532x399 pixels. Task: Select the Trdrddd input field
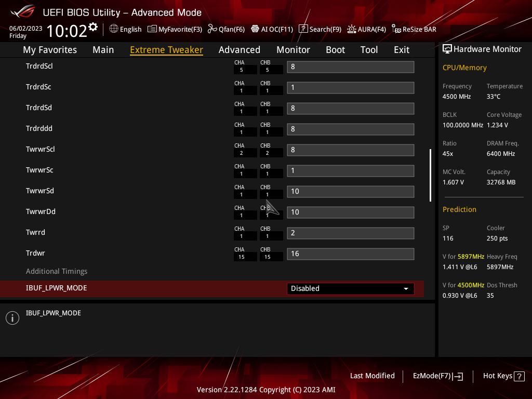coord(351,129)
